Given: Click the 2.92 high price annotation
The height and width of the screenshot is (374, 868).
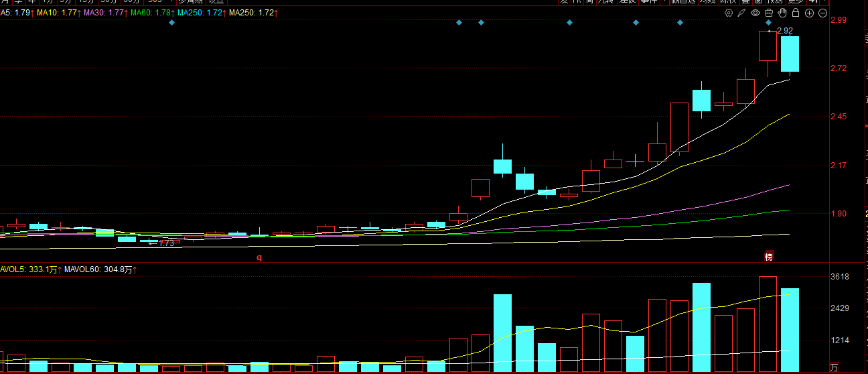Looking at the screenshot, I should click(785, 31).
